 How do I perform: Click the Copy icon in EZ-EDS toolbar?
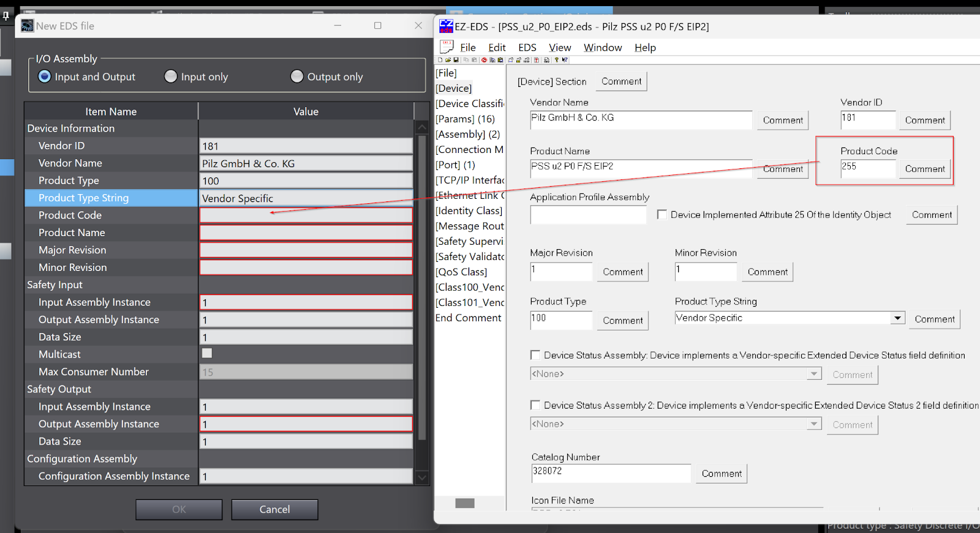coord(466,60)
